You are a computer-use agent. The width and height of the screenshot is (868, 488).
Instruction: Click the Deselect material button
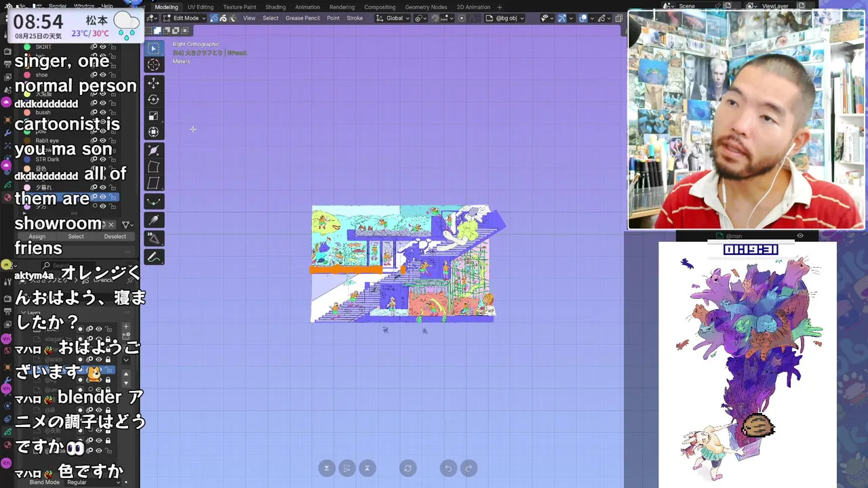(x=115, y=237)
